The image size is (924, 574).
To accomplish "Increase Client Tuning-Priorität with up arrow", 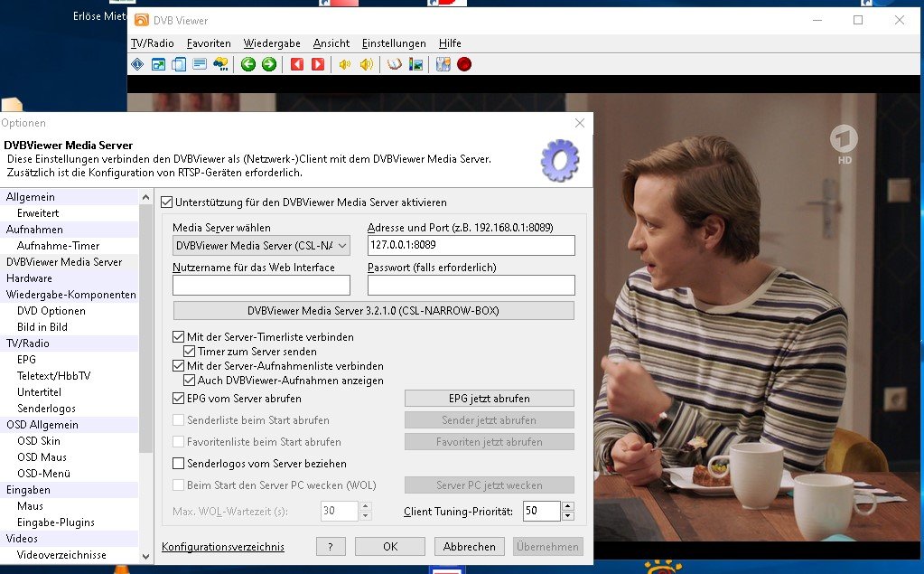I will coord(567,506).
